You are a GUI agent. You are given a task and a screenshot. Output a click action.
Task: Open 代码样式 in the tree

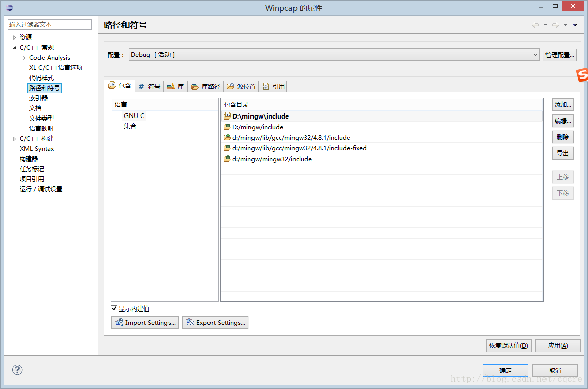point(41,77)
